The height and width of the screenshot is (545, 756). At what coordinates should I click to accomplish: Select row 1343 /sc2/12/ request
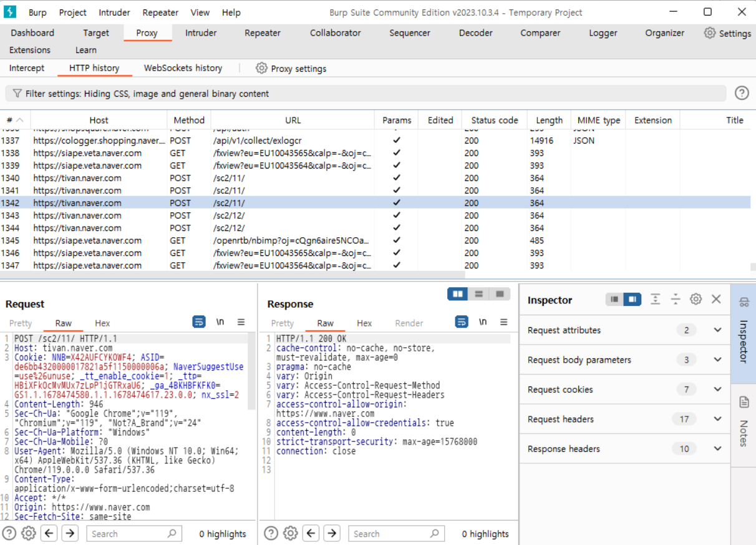point(375,215)
